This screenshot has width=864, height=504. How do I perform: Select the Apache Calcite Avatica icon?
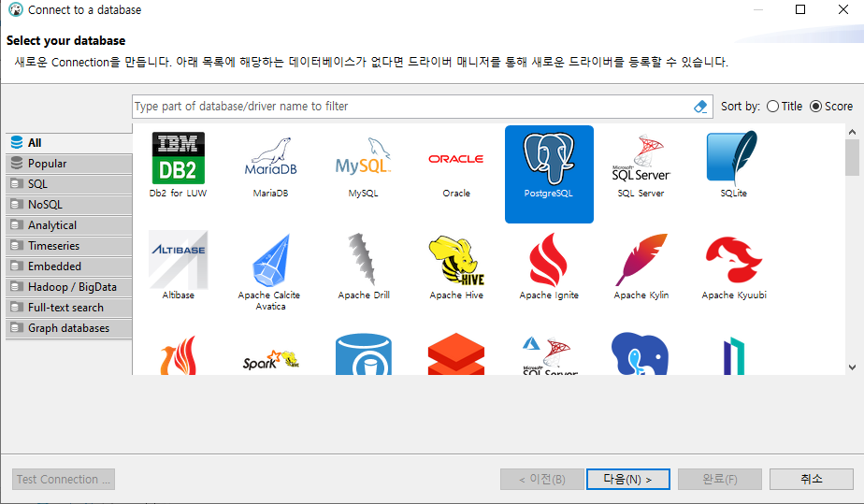click(x=270, y=260)
